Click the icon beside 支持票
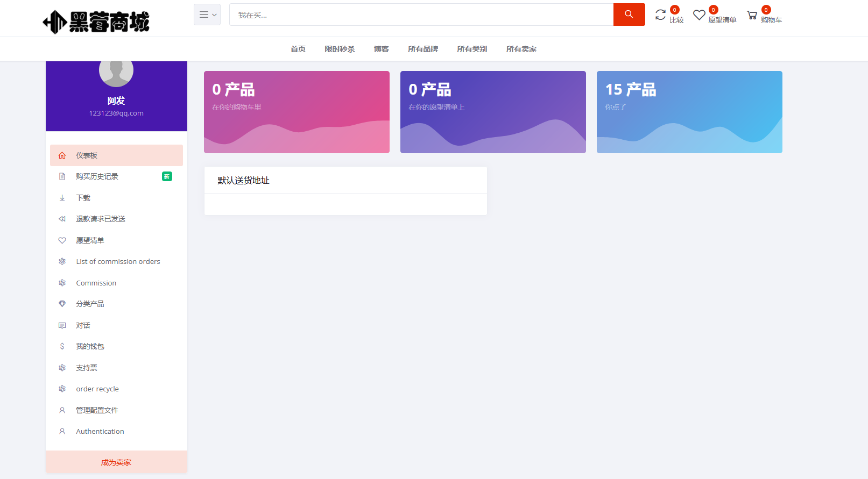868x479 pixels. point(62,368)
